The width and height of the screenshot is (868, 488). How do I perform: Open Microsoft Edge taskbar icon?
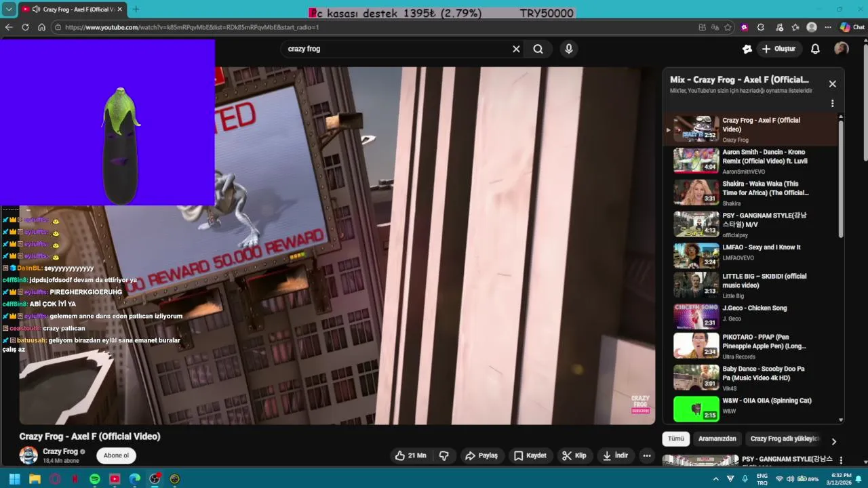coord(135,479)
